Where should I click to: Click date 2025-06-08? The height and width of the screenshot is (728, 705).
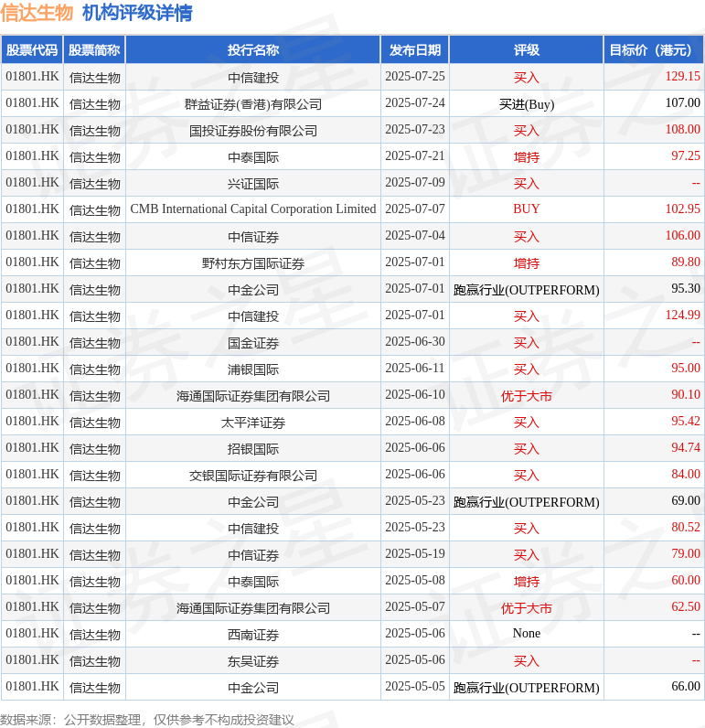[x=415, y=421]
